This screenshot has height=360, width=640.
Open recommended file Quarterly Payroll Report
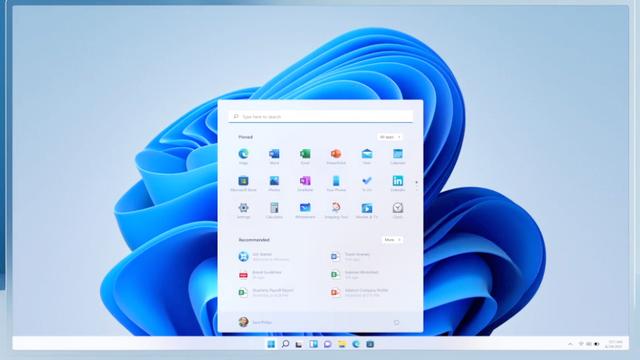266,292
